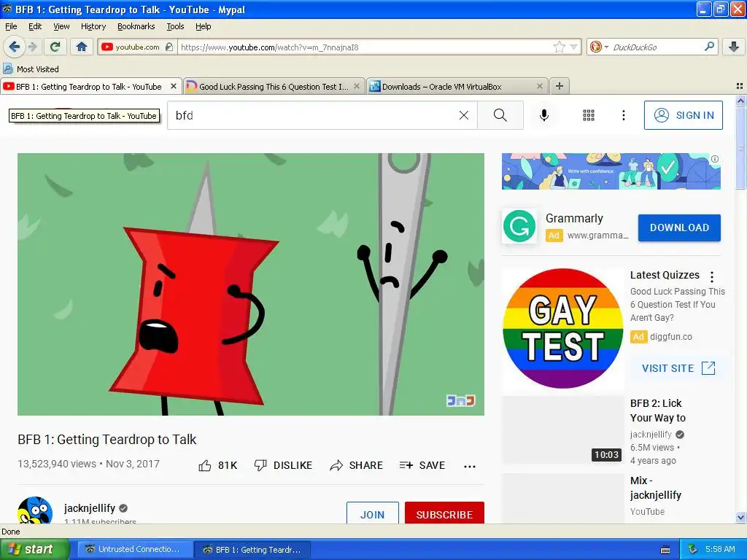Open the BFB 2 thumbnail showing 10:03

pyautogui.click(x=562, y=429)
